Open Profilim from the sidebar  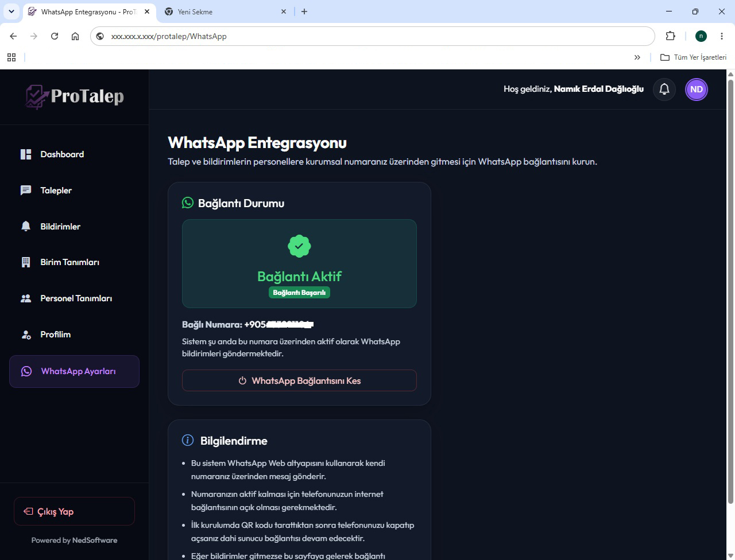click(74, 335)
